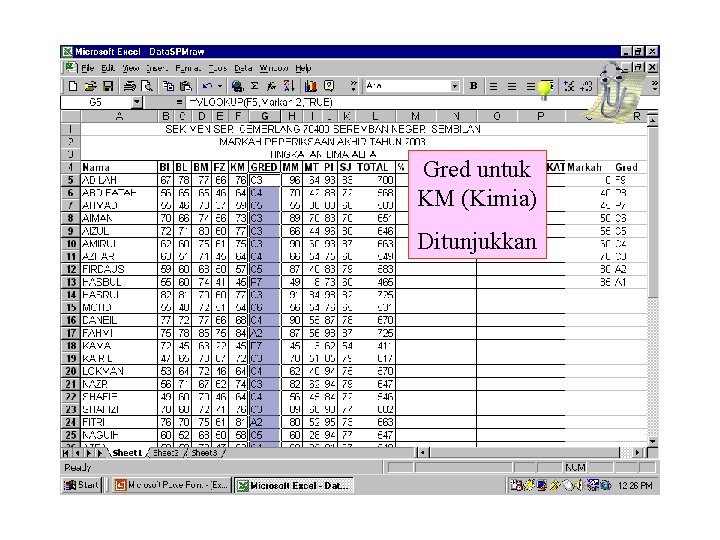
Task: Click the Increase Decimal icon
Action: pos(569,86)
